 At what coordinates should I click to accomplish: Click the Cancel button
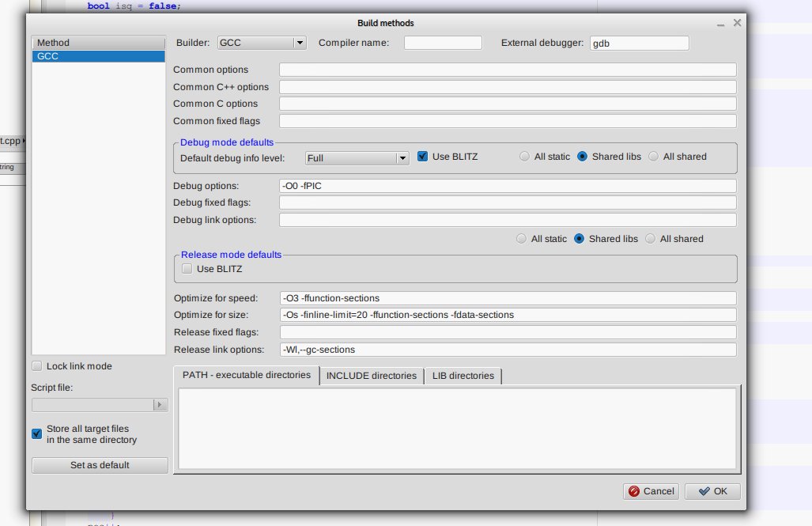tap(651, 491)
